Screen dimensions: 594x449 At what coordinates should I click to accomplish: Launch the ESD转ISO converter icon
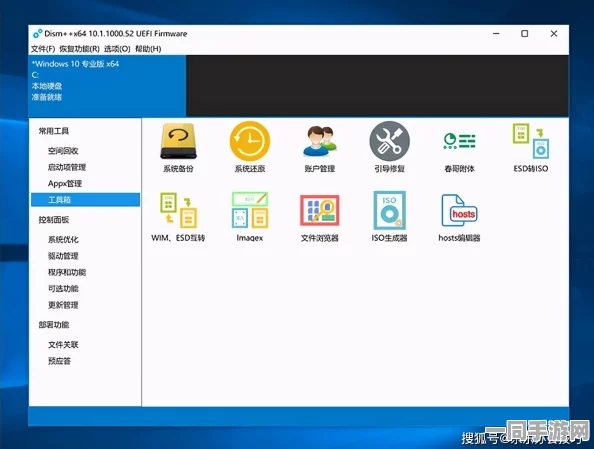click(530, 141)
